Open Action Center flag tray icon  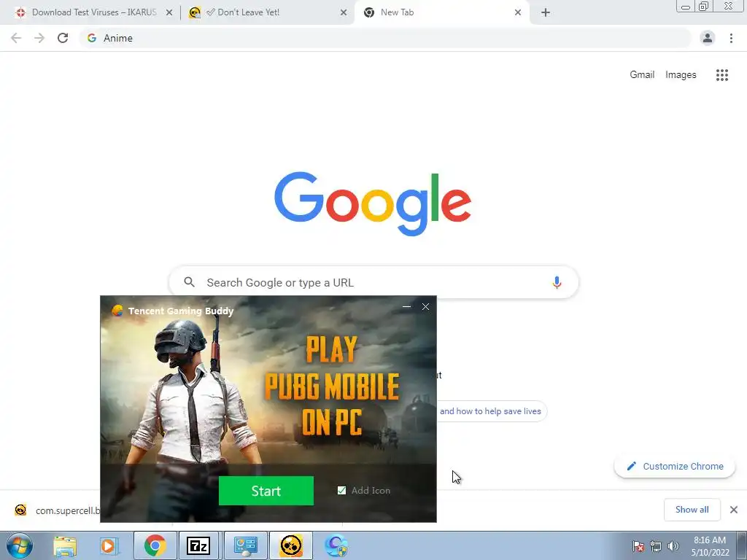pos(638,546)
